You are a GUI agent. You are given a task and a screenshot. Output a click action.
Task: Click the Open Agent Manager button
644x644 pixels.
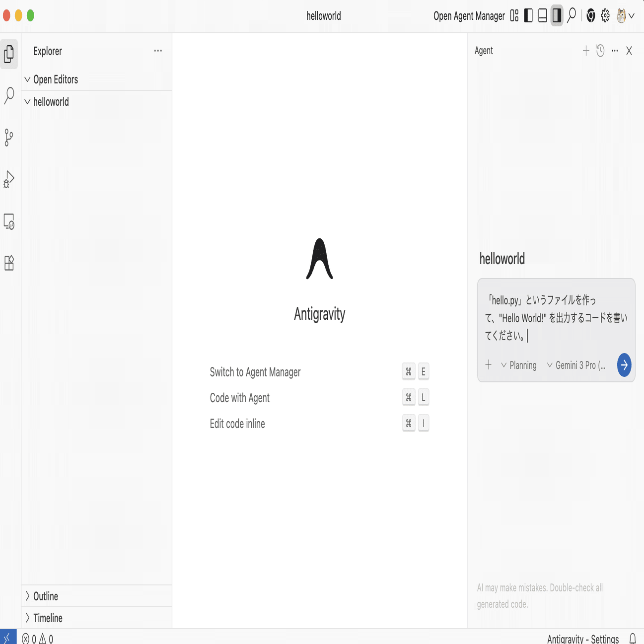pos(469,16)
